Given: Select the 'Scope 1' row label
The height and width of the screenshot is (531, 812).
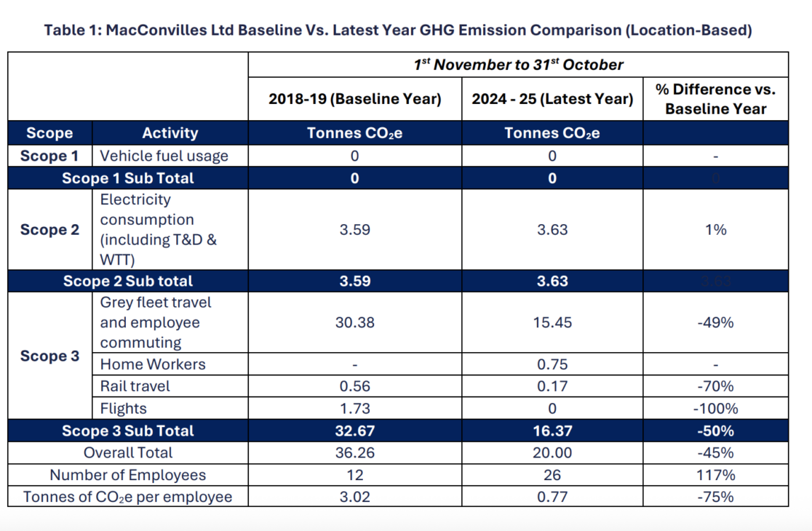Looking at the screenshot, I should pyautogui.click(x=49, y=156).
